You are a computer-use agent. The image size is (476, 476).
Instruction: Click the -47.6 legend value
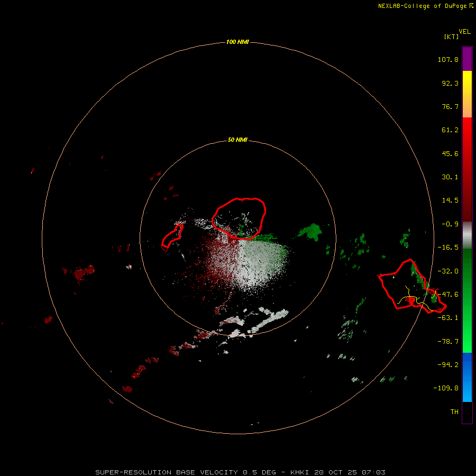[x=448, y=295]
